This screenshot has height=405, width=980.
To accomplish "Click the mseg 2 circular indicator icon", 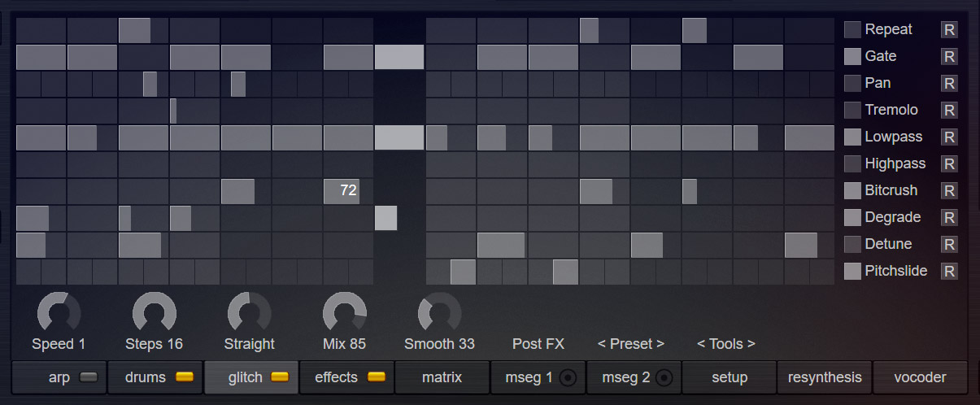I will [664, 377].
